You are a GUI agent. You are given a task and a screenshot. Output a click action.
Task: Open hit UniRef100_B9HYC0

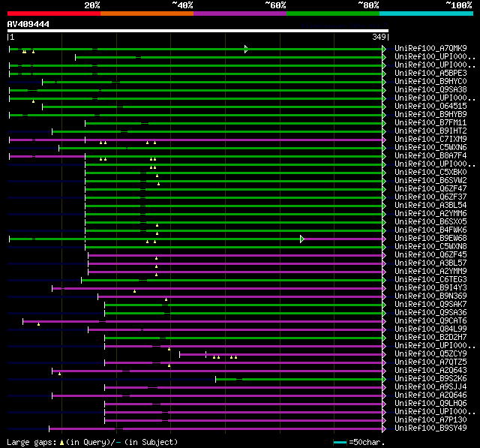click(x=430, y=82)
